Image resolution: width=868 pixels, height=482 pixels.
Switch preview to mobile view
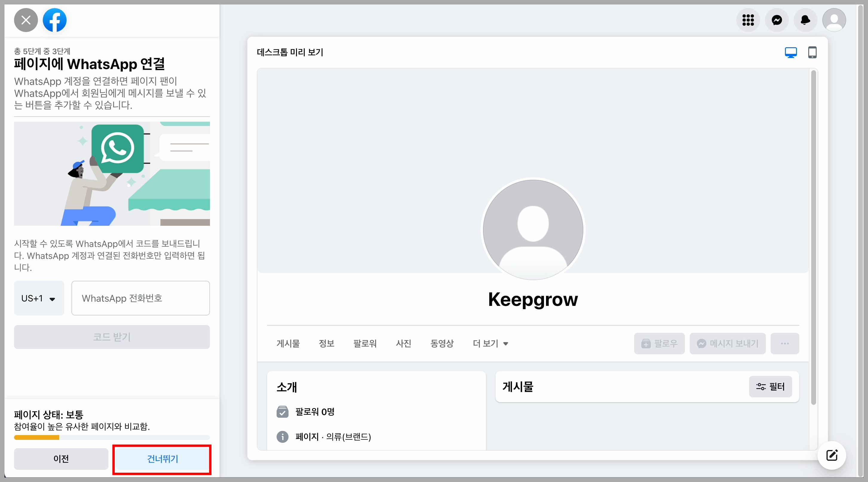pyautogui.click(x=813, y=53)
